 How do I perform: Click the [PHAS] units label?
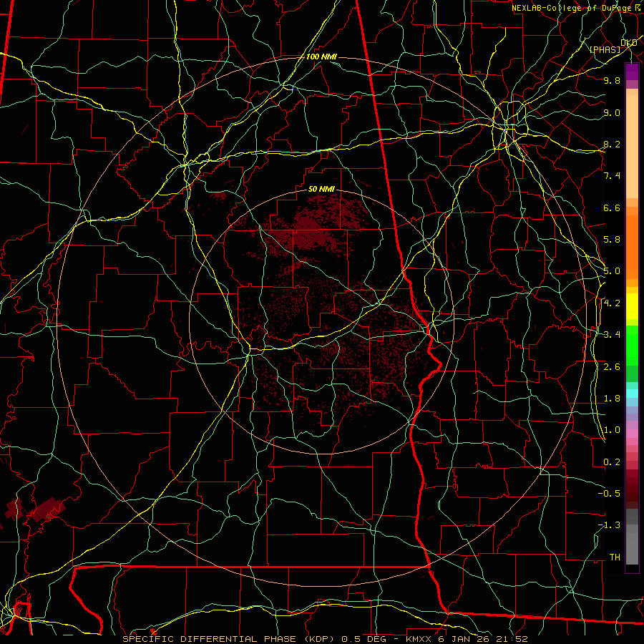tap(605, 50)
